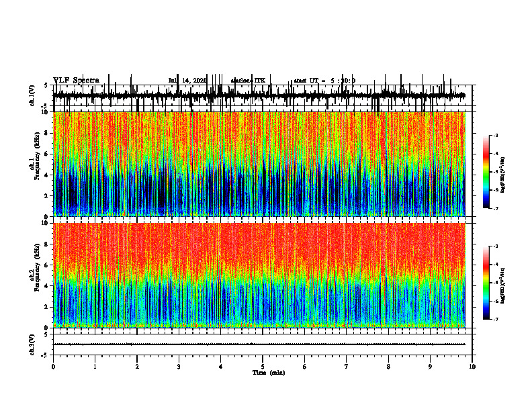This screenshot has width=532, height=411.
Task: Click the ch.2 frequency tick label "6"
Action: [46, 265]
